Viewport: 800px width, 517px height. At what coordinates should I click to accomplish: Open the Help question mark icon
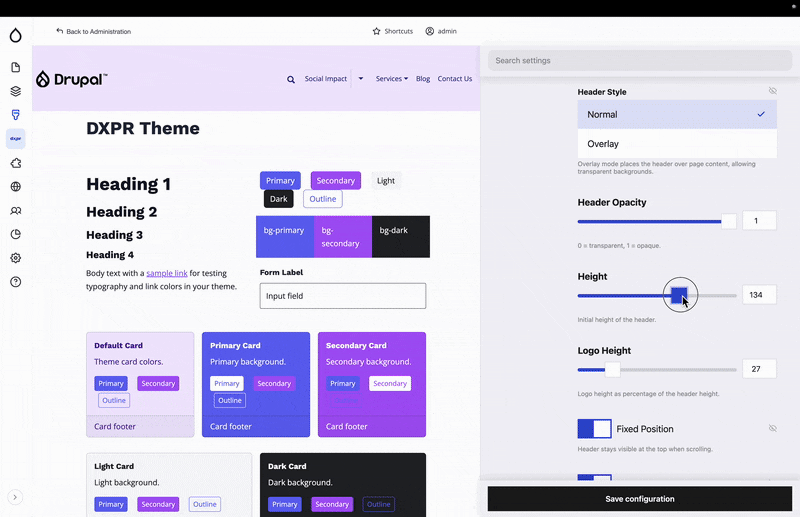coord(16,282)
